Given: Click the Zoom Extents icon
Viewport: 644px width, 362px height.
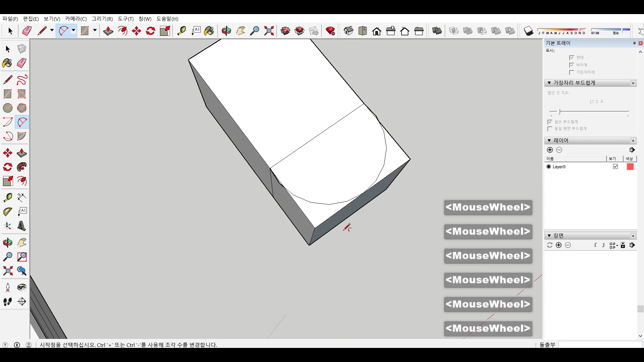Looking at the screenshot, I should (7, 271).
